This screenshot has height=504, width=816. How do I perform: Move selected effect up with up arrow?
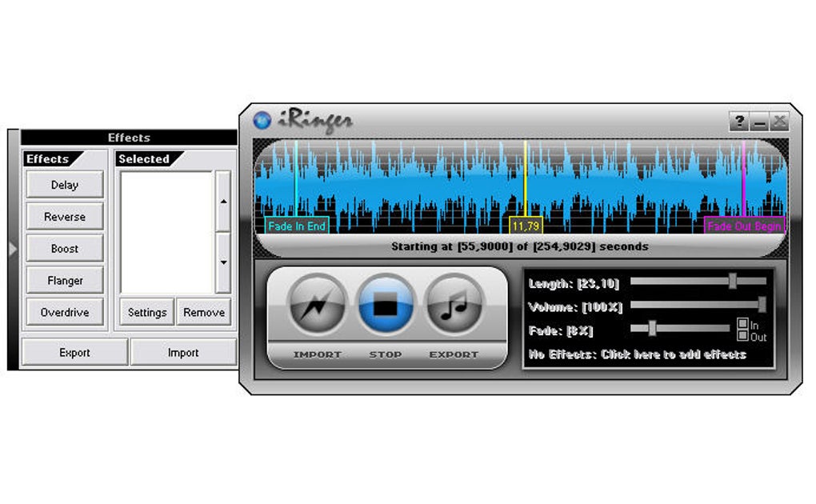point(223,202)
